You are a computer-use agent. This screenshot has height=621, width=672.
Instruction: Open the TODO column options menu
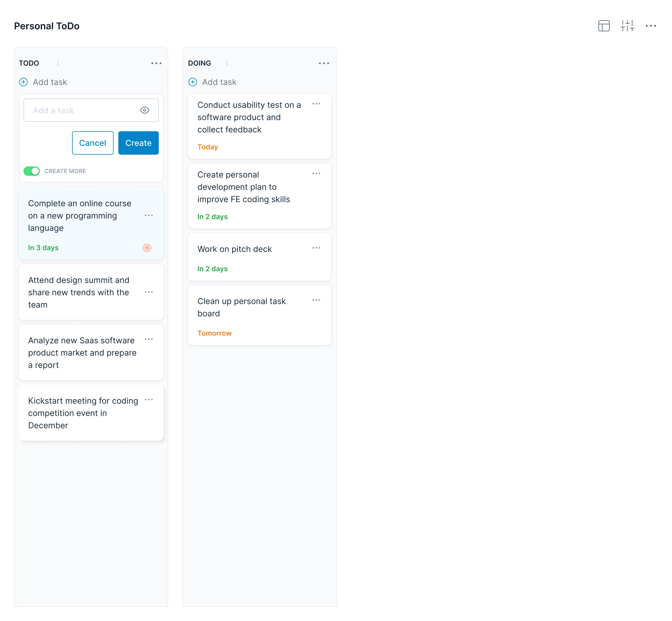pyautogui.click(x=156, y=63)
